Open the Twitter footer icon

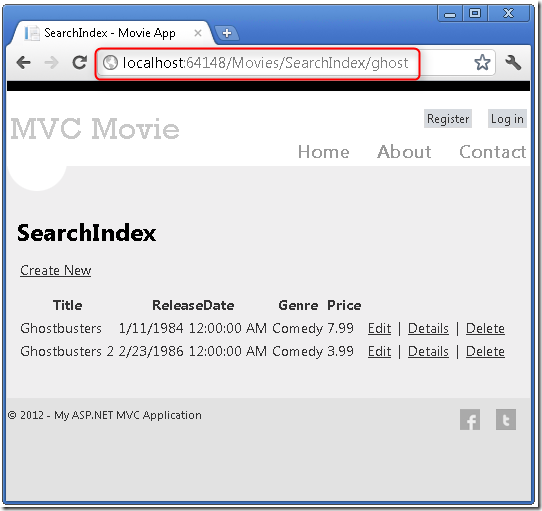coord(506,419)
